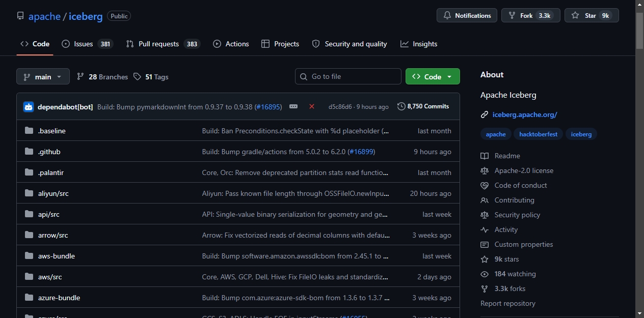Screen dimensions: 644x318
Task: Open the aws-bundle folder name
Action: click(57, 256)
